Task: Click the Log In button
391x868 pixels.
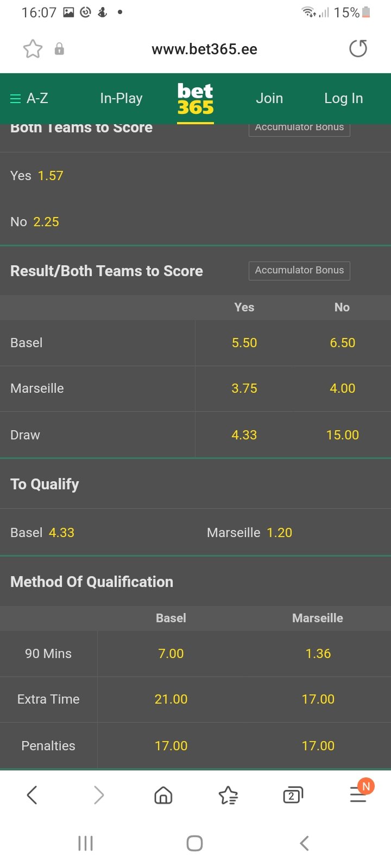Action: (x=343, y=98)
